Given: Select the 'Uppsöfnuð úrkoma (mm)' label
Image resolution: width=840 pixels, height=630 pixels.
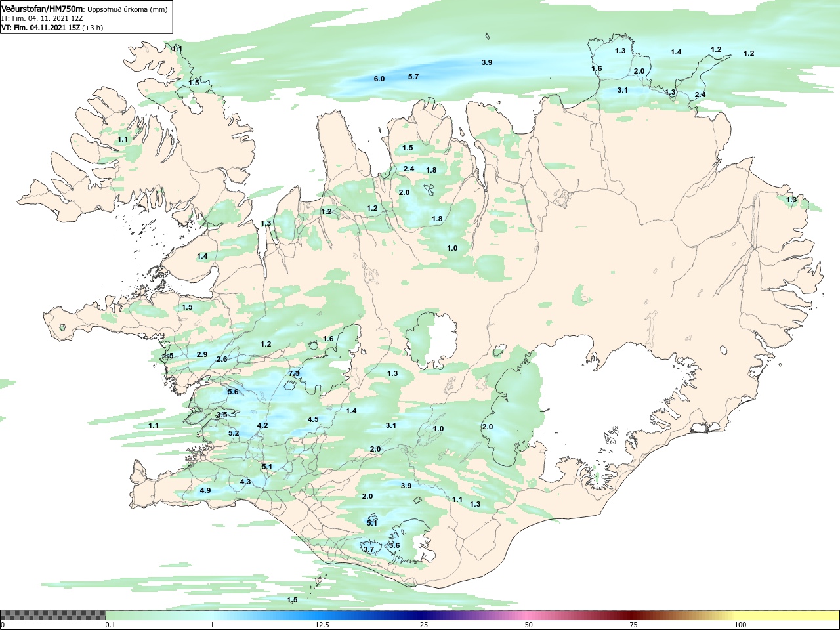Looking at the screenshot, I should point(127,9).
